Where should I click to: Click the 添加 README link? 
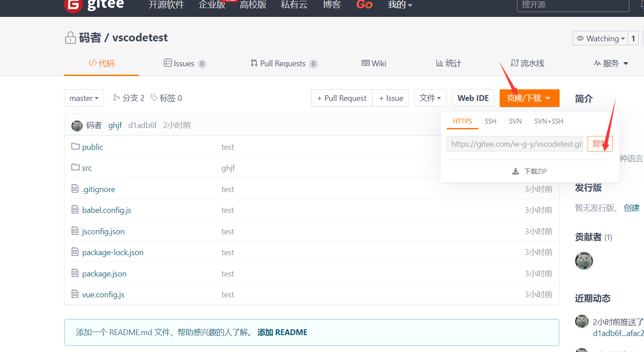pyautogui.click(x=282, y=332)
